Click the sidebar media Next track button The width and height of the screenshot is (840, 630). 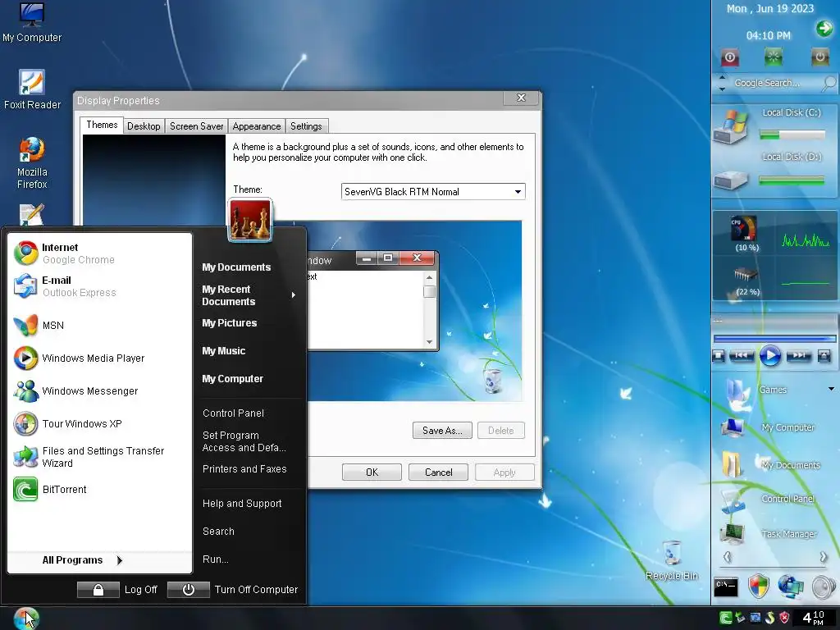tap(798, 355)
